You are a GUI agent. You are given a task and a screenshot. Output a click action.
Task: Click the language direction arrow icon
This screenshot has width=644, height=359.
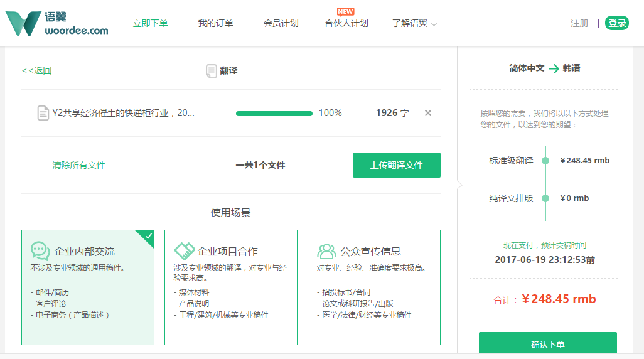(553, 68)
